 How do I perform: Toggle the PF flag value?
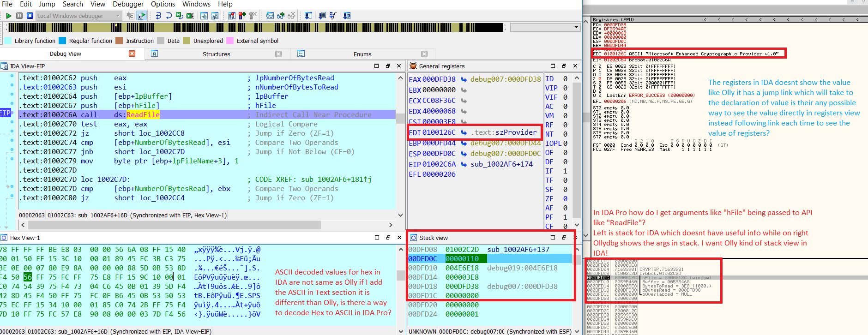(x=565, y=217)
